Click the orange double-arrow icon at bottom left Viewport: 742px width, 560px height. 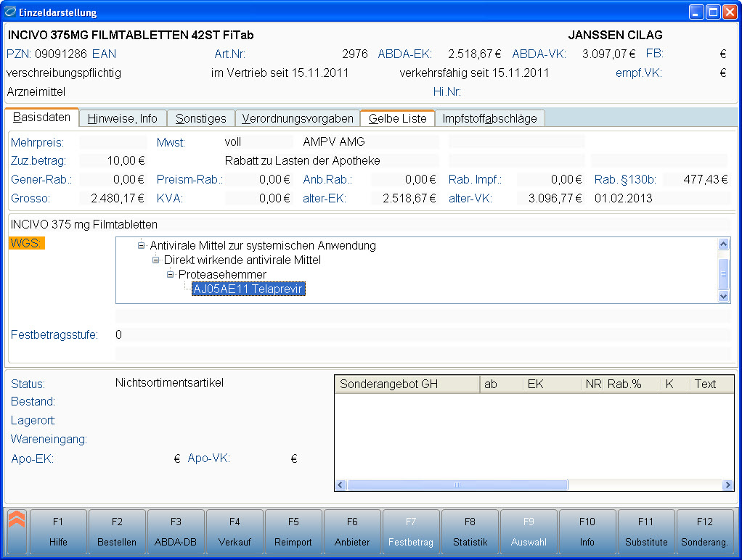17,519
